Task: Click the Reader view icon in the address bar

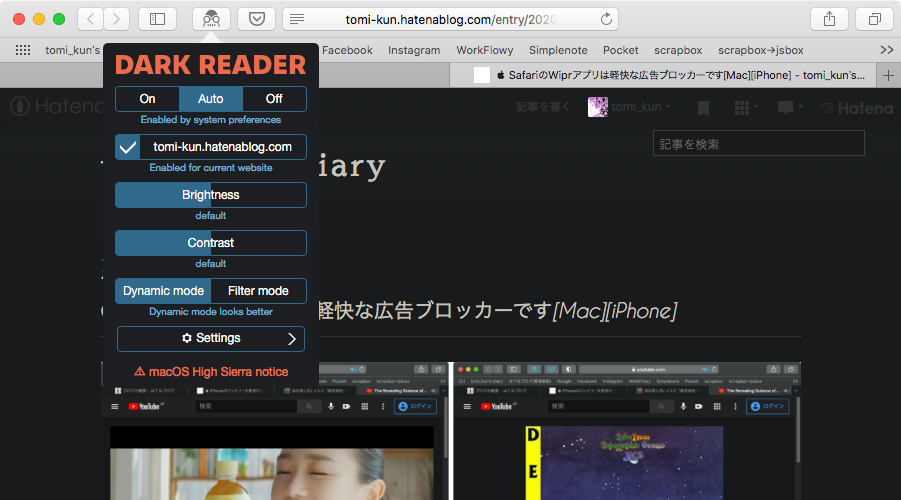Action: (297, 19)
